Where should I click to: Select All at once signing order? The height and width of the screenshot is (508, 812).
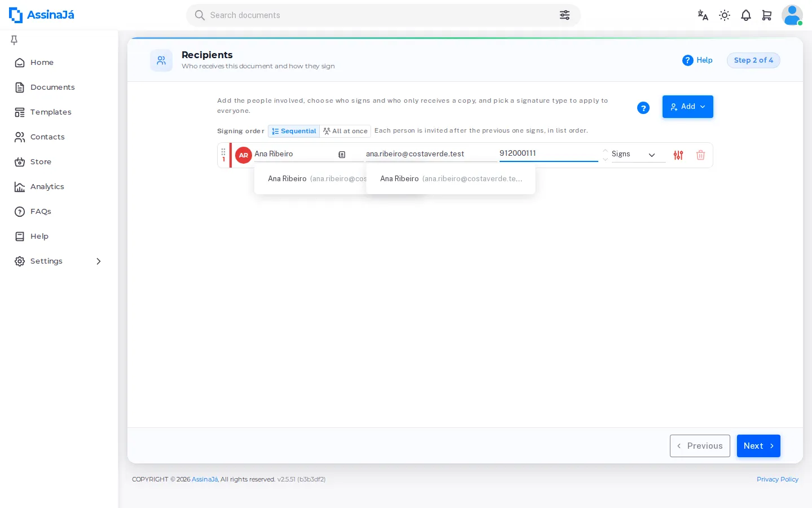point(345,131)
